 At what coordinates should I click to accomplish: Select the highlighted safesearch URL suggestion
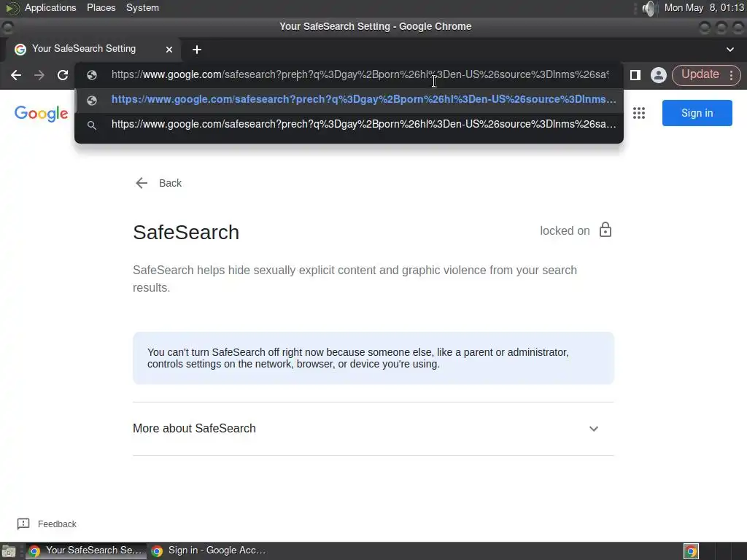click(349, 100)
